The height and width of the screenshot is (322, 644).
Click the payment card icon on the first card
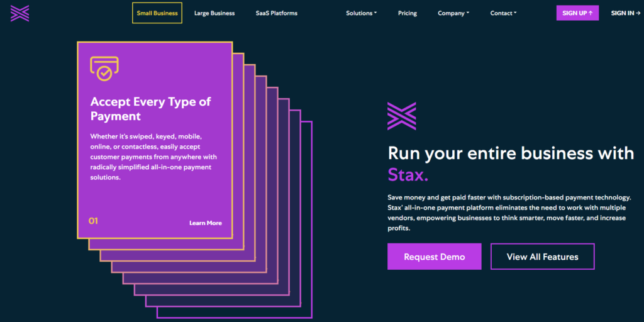click(104, 68)
